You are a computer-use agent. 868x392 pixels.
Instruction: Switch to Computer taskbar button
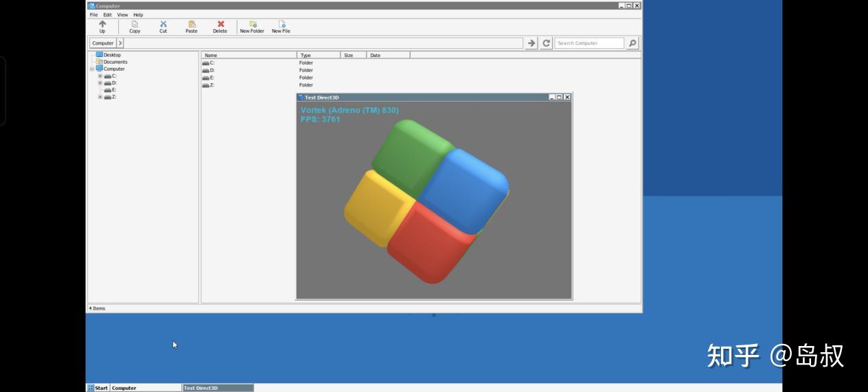146,388
